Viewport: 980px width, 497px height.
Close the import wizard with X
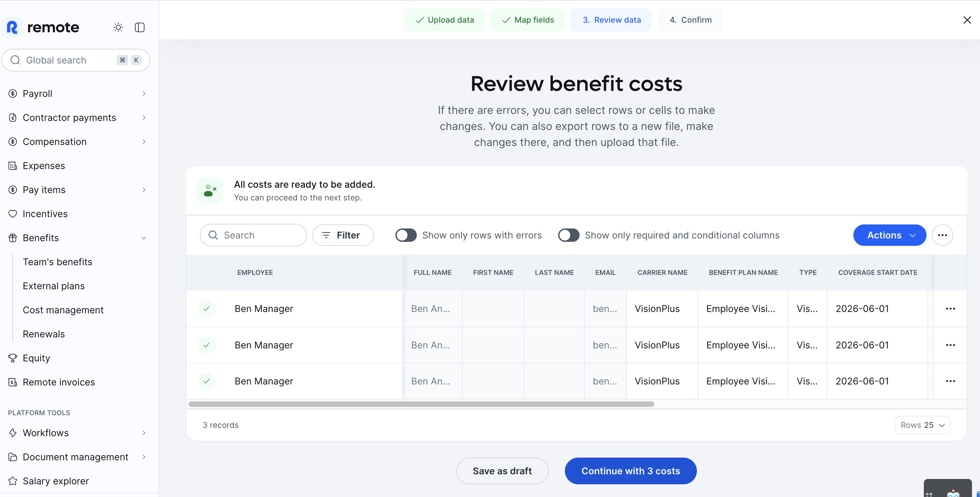pyautogui.click(x=967, y=20)
